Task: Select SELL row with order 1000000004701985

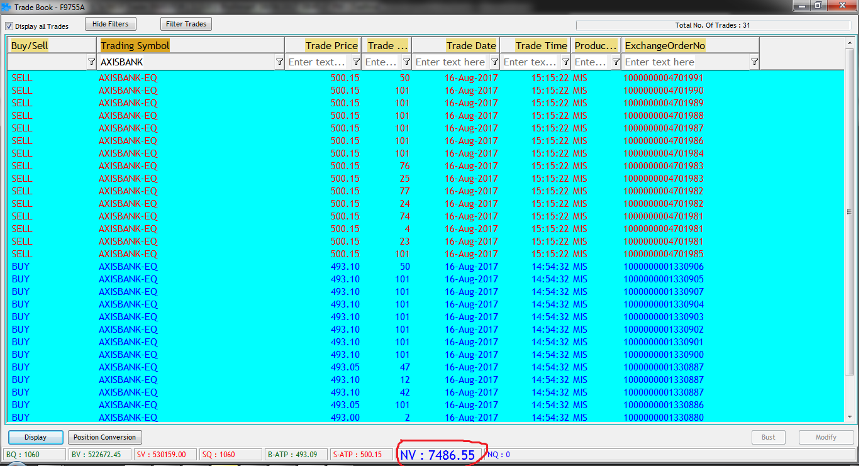Action: [425, 254]
